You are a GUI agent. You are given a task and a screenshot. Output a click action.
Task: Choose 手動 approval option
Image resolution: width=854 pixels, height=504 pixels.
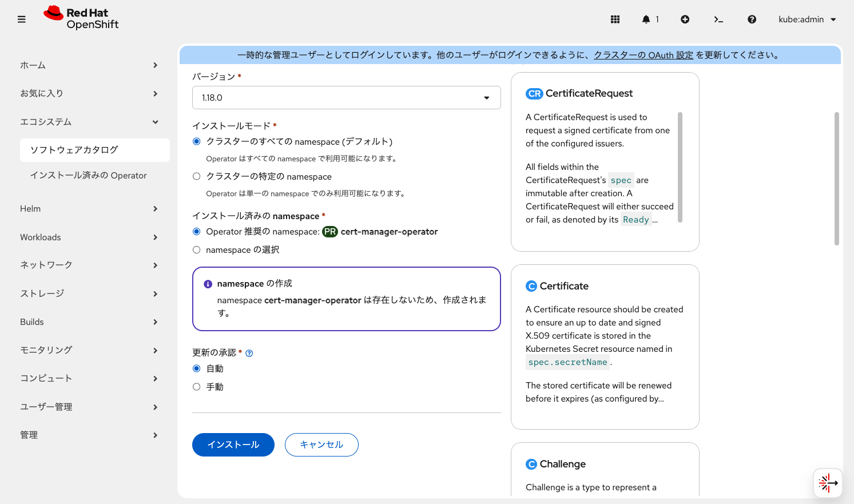pyautogui.click(x=196, y=387)
